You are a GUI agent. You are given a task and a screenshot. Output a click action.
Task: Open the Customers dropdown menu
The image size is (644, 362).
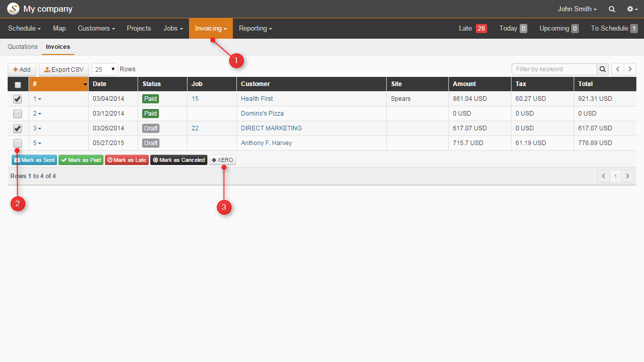96,29
